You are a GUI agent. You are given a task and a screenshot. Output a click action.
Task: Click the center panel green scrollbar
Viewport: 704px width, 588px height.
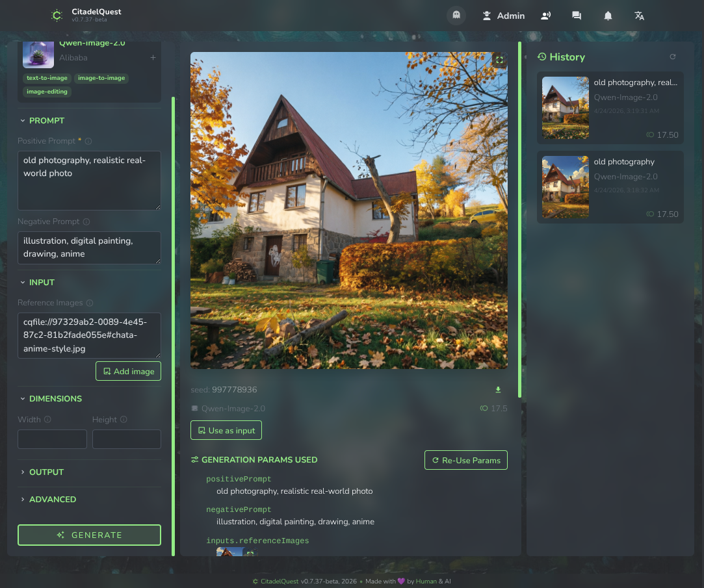click(x=519, y=220)
